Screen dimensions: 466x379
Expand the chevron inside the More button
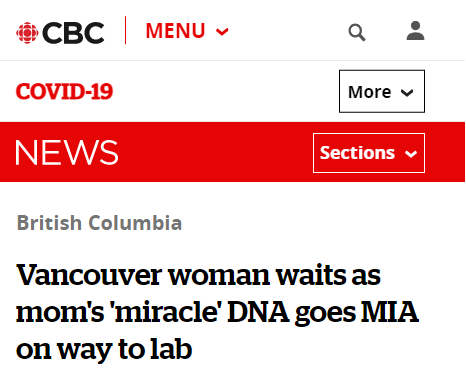[x=407, y=93]
